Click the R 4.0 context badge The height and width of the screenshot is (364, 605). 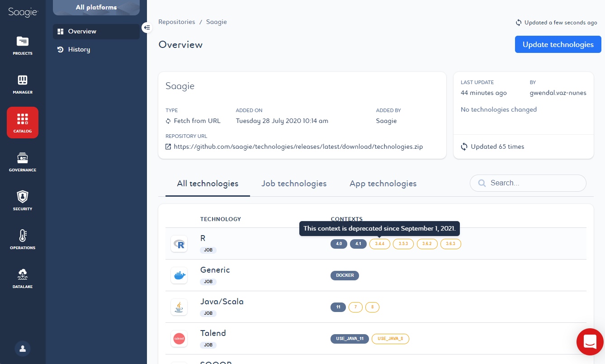coord(339,244)
